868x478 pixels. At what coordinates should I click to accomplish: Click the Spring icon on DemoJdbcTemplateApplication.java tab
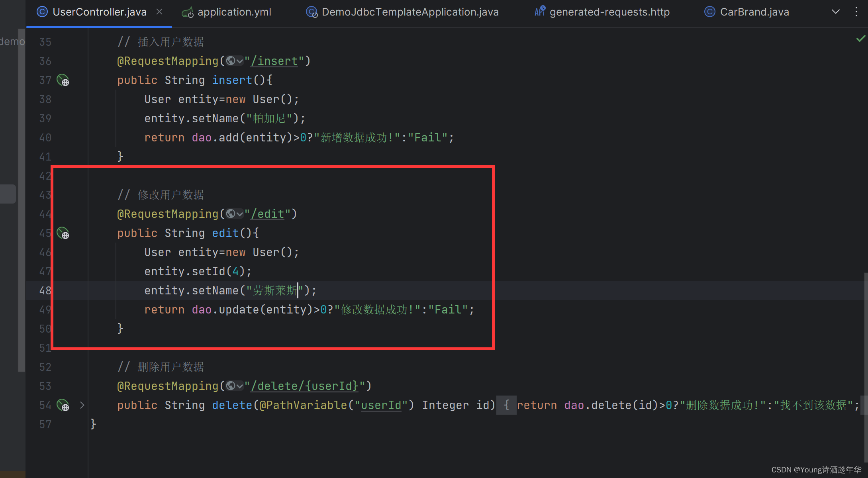click(312, 12)
